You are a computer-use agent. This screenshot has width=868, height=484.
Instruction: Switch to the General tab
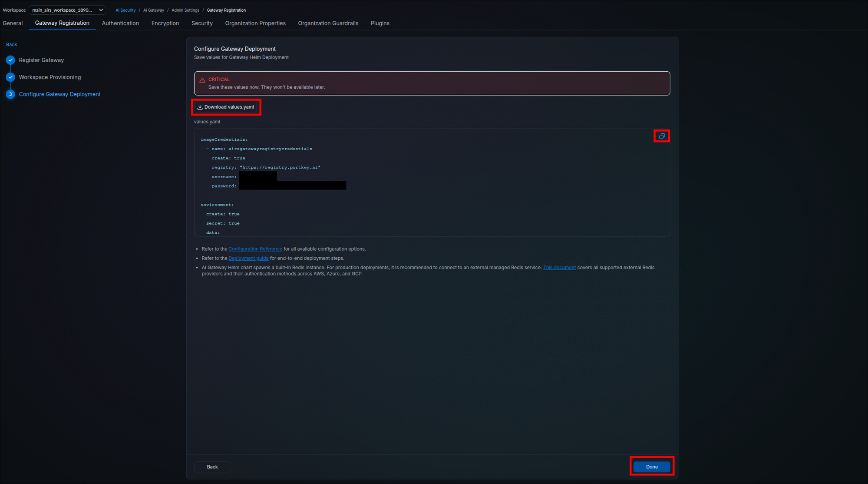point(13,23)
